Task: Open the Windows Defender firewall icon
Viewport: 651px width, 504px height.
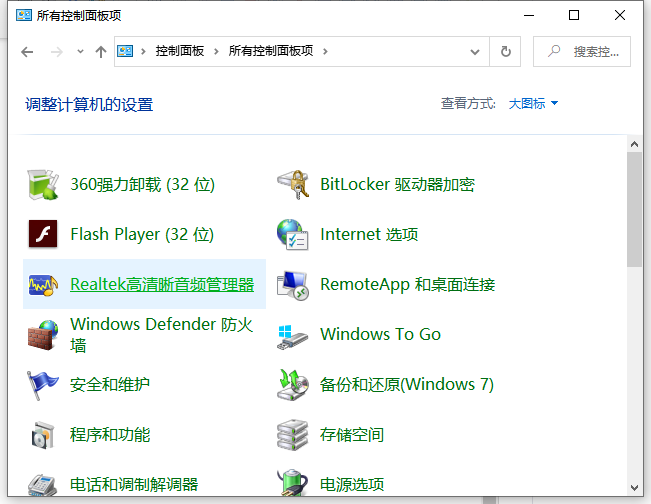Action: 43,335
